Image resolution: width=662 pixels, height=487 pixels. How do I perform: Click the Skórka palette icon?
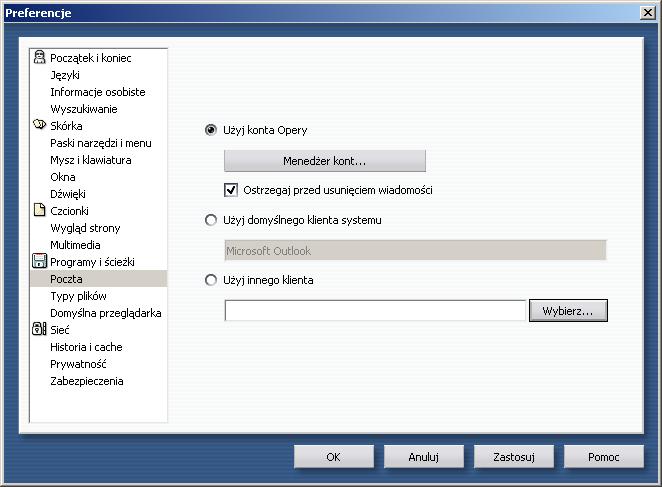click(x=40, y=126)
